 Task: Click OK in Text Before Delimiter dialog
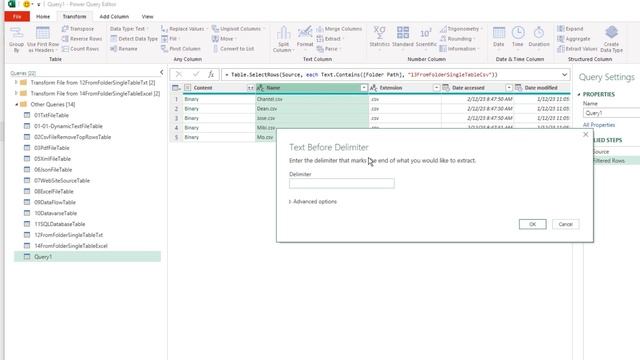click(532, 224)
